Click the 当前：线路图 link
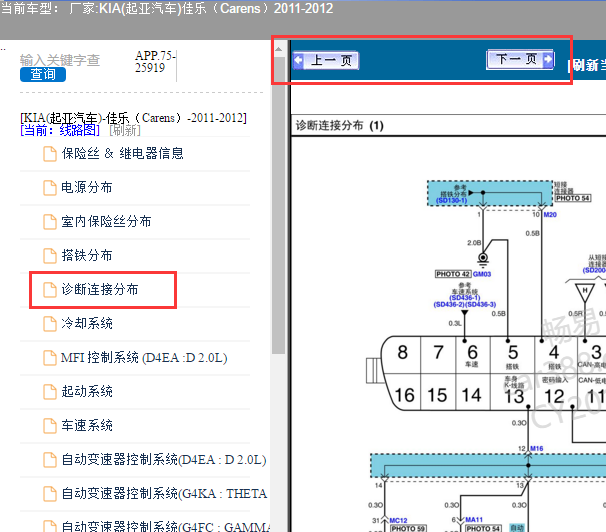Screen dimensions: 606x532 [x=60, y=131]
